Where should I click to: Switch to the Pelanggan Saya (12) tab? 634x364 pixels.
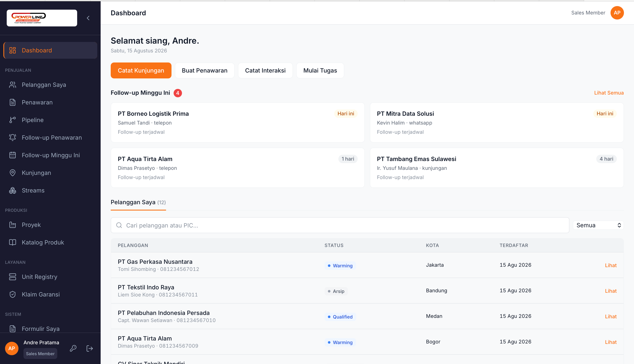click(138, 202)
